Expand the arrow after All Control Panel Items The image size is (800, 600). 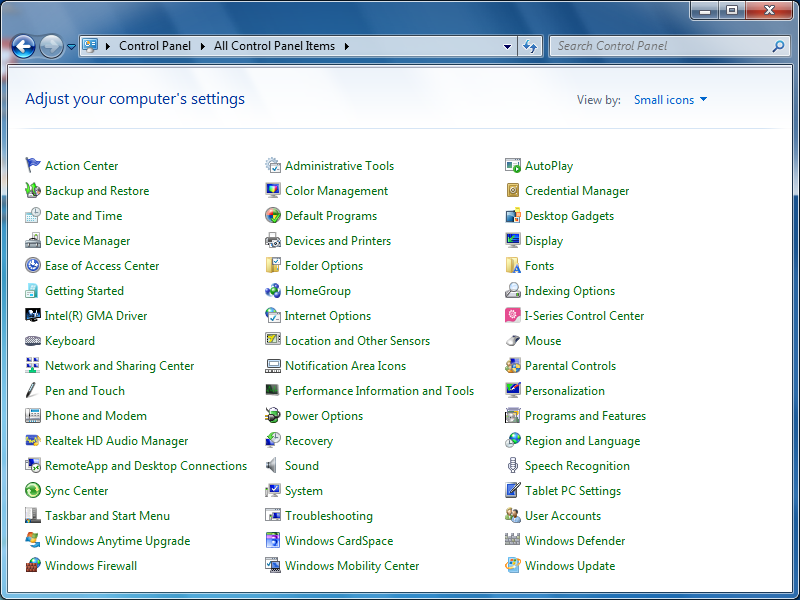[347, 46]
